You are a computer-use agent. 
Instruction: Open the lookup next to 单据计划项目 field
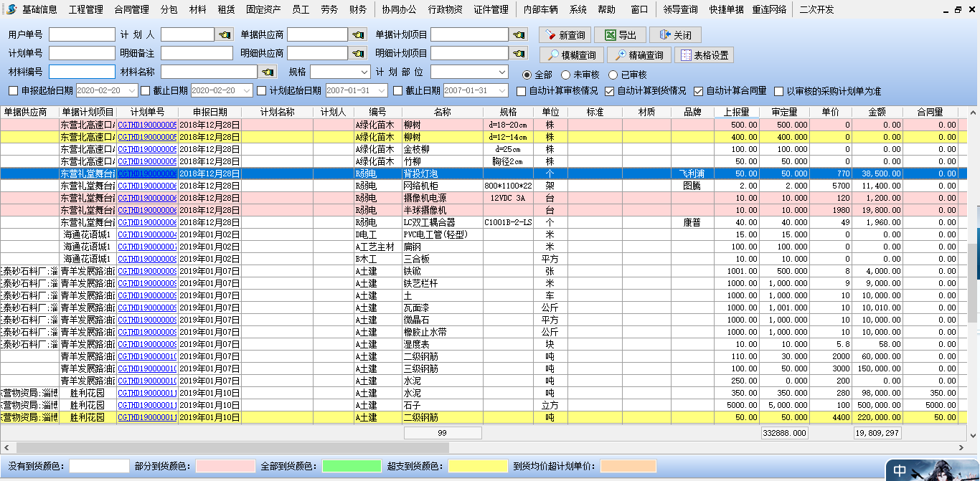(519, 34)
